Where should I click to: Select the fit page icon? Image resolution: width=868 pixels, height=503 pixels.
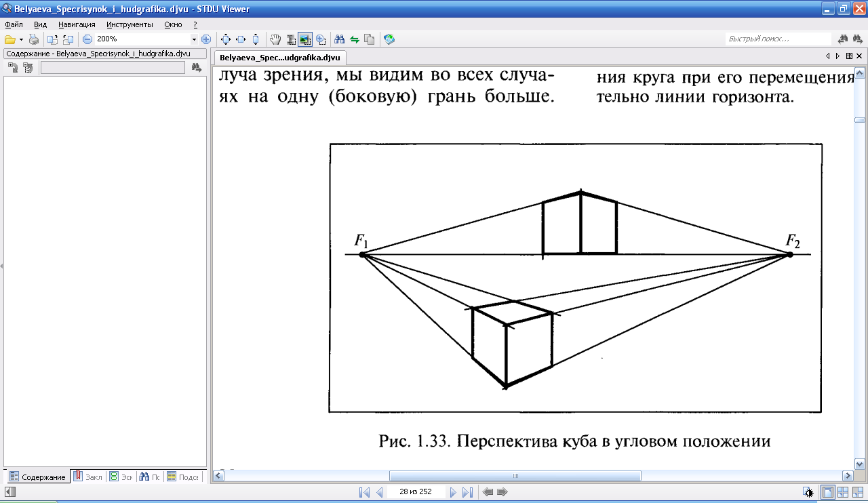click(226, 39)
